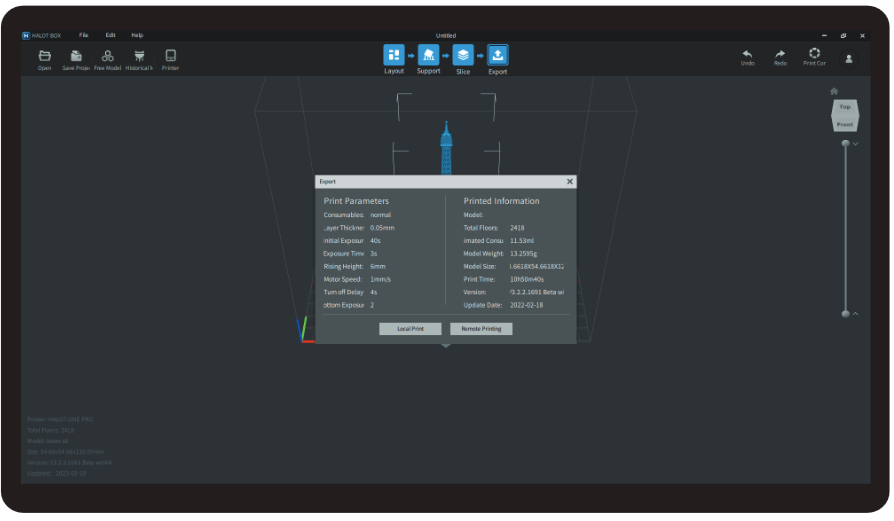Go to the Slice step

point(463,55)
